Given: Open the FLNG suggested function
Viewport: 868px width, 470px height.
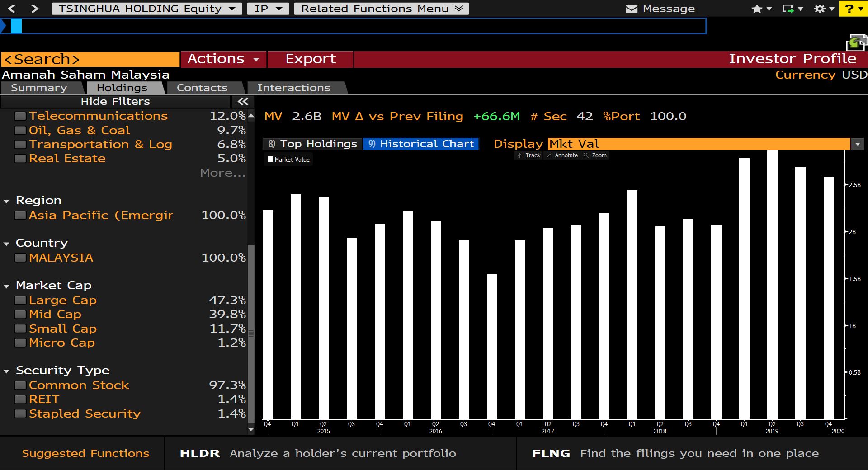Looking at the screenshot, I should tap(692, 453).
